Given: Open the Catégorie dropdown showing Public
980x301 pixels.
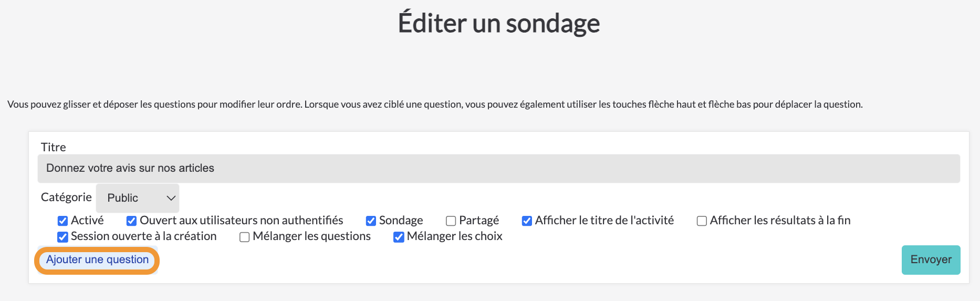Looking at the screenshot, I should point(138,198).
